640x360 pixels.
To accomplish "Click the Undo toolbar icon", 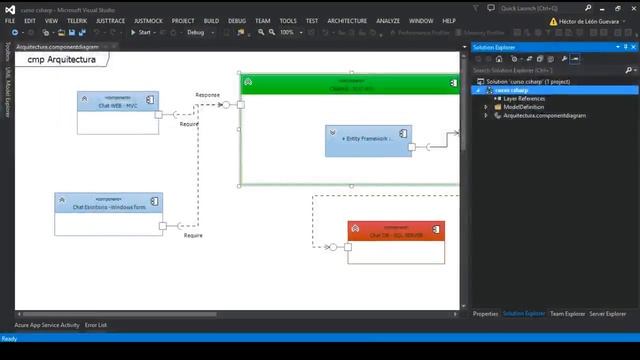I will click(96, 32).
